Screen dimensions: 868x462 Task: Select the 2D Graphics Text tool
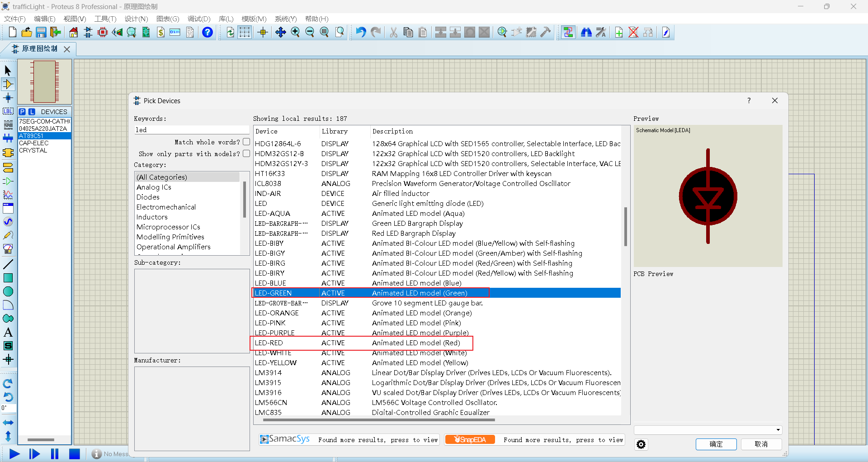pyautogui.click(x=8, y=332)
